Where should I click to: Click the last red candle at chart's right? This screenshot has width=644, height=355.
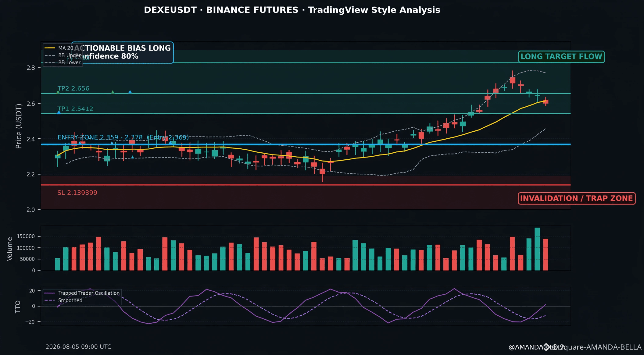tap(546, 101)
